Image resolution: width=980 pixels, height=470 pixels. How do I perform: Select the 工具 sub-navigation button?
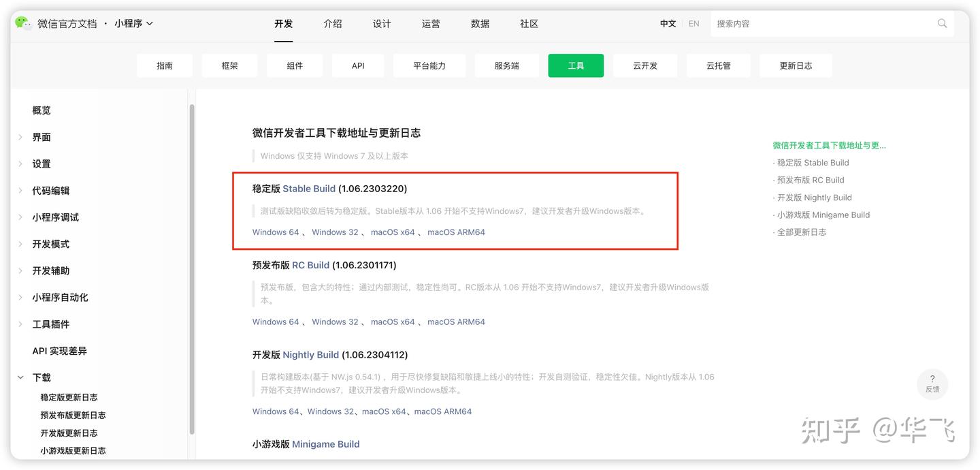click(576, 65)
